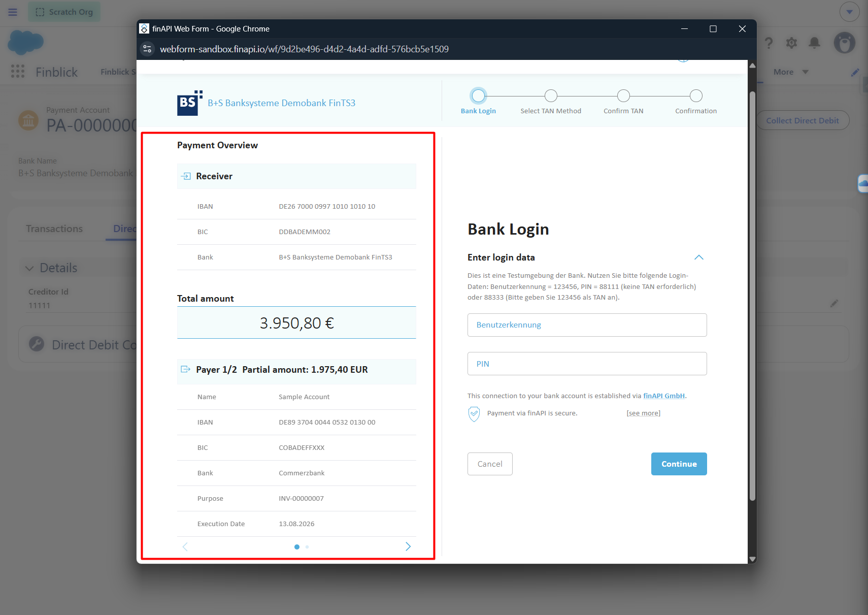Focus the PIN input field
The image size is (868, 615).
587,364
